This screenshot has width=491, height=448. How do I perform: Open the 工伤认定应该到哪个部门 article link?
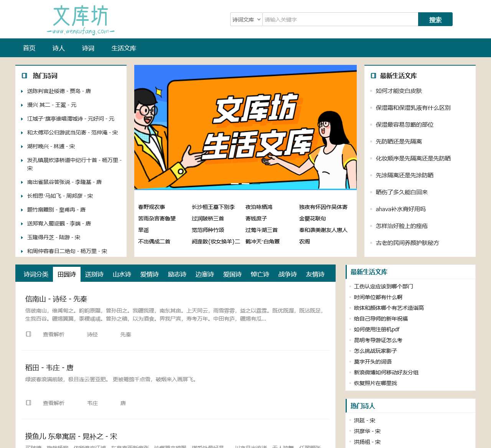tap(382, 286)
